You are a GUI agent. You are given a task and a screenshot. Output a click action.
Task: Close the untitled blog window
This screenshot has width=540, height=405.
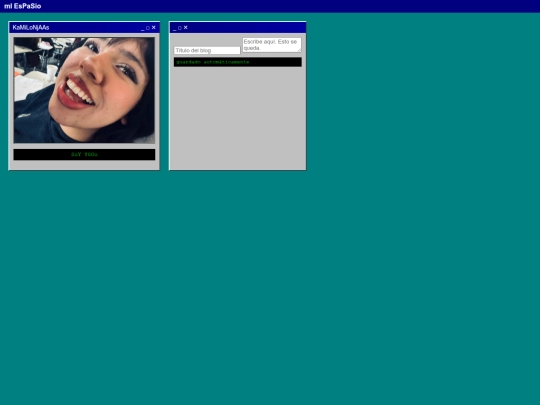185,28
